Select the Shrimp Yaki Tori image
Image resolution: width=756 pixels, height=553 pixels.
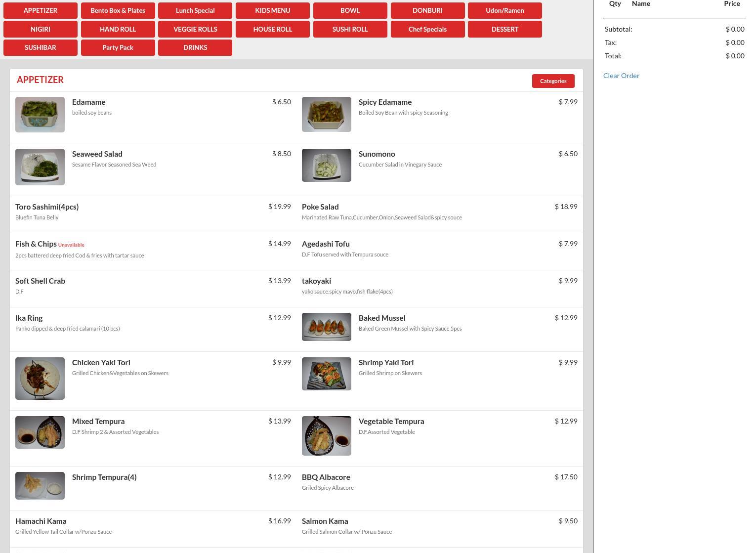(327, 374)
